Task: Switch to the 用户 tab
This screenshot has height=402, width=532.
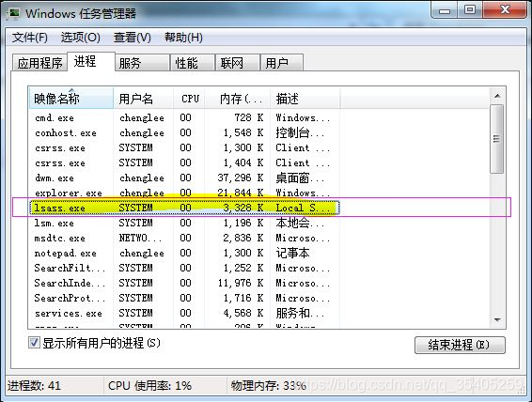Action: (282, 63)
